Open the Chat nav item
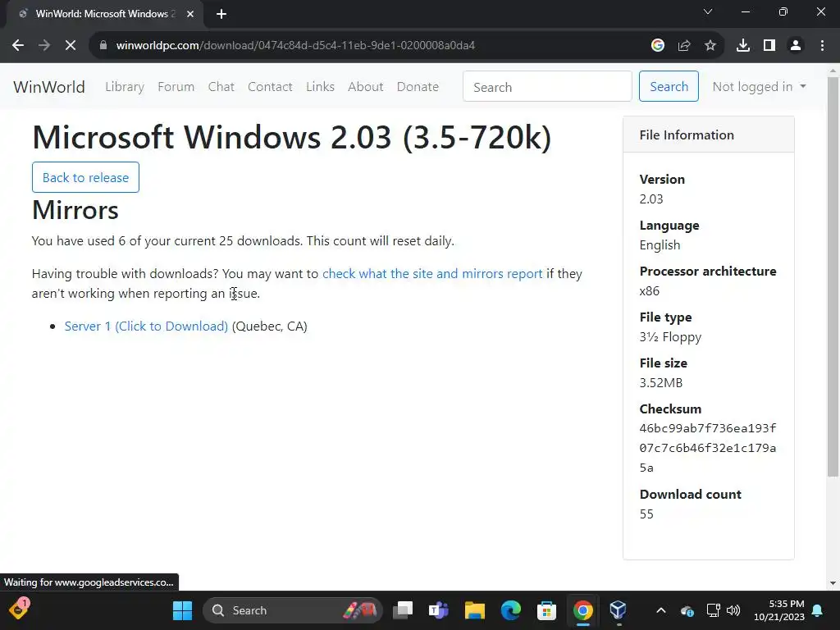840x630 pixels. pos(221,87)
